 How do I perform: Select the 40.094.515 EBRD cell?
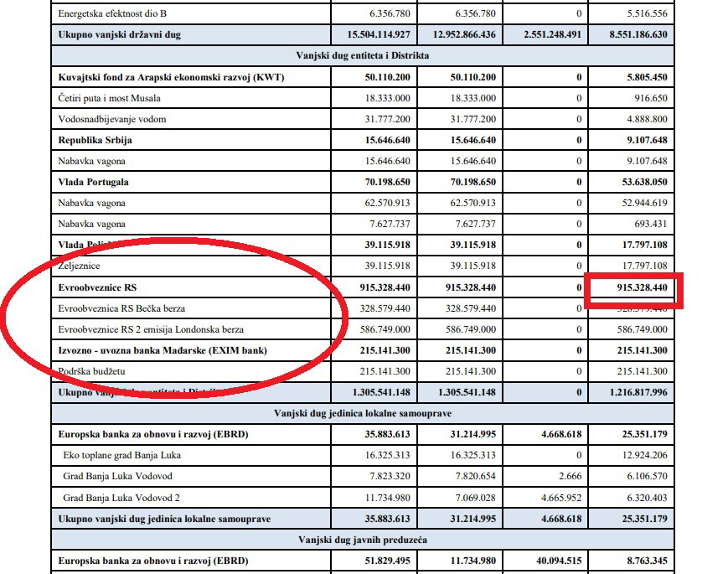[x=559, y=561]
